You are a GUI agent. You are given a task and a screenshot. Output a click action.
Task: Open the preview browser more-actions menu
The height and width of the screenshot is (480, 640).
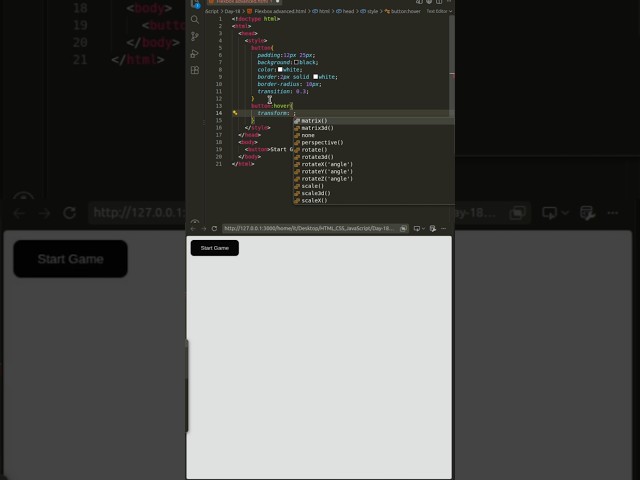(x=444, y=229)
